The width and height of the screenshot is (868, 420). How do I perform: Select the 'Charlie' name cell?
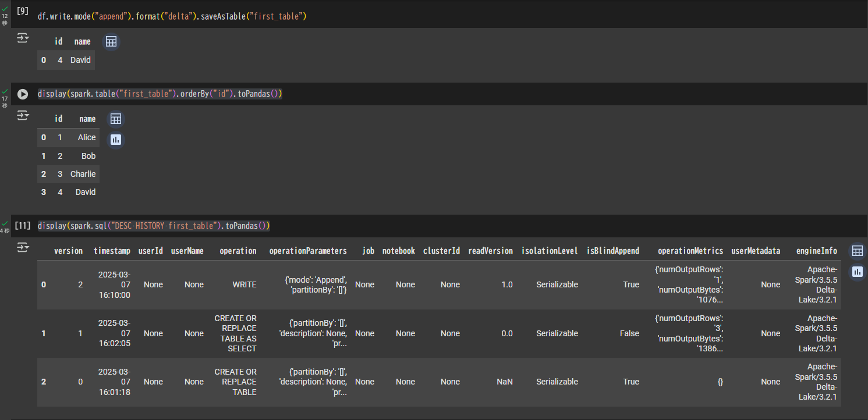pos(83,174)
